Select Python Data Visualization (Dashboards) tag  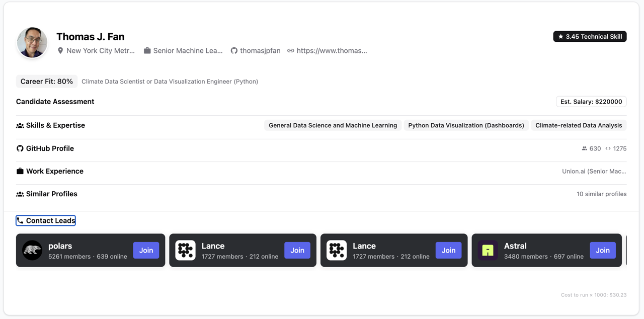point(466,125)
